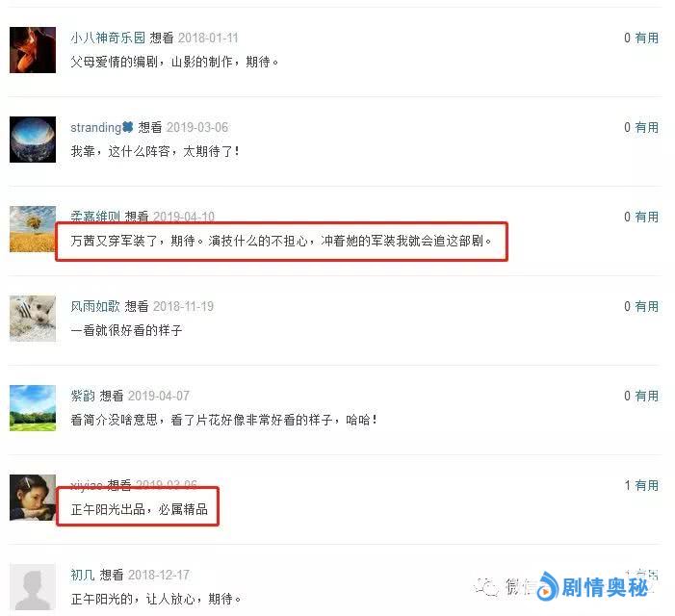Mark 风雨如歌's comment as 有用
Screen dimensions: 675x616
pos(646,306)
